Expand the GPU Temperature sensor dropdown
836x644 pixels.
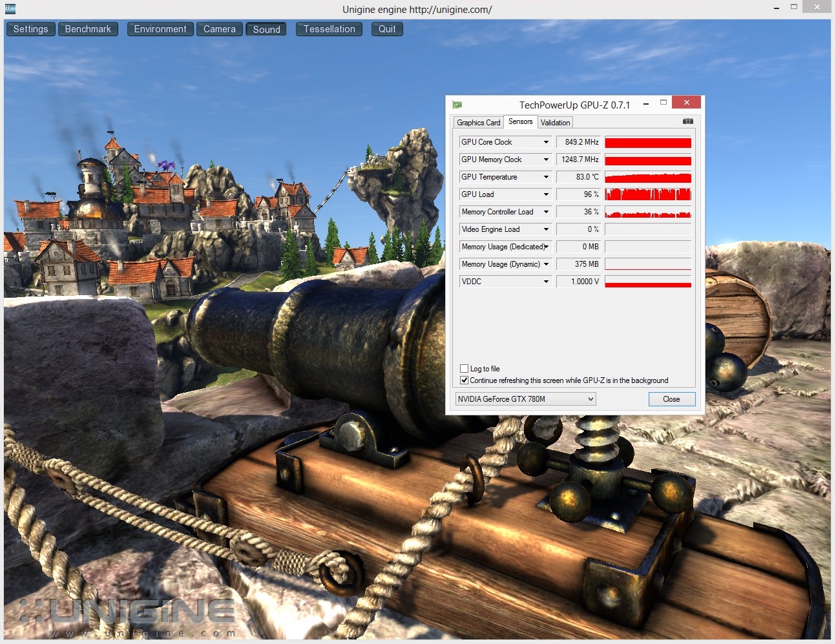coord(546,177)
